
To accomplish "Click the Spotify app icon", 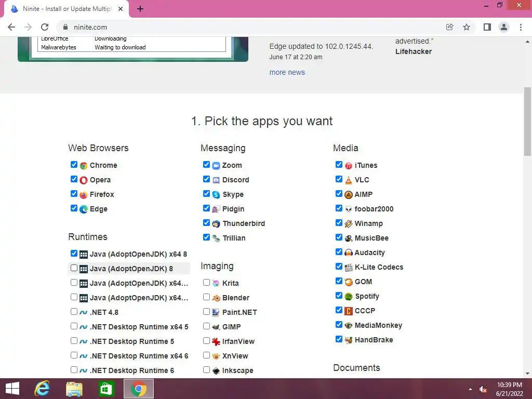I will click(349, 297).
